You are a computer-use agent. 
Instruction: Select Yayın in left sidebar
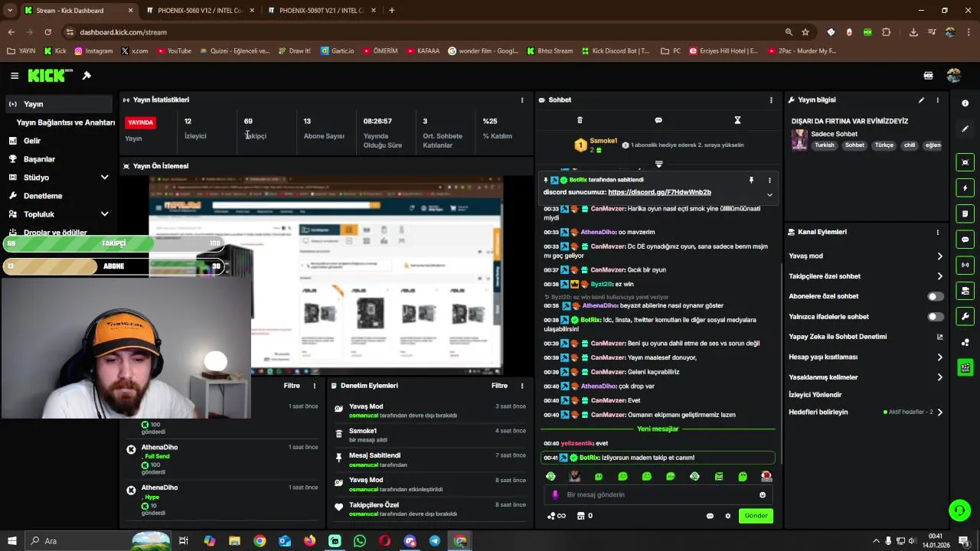(x=58, y=104)
